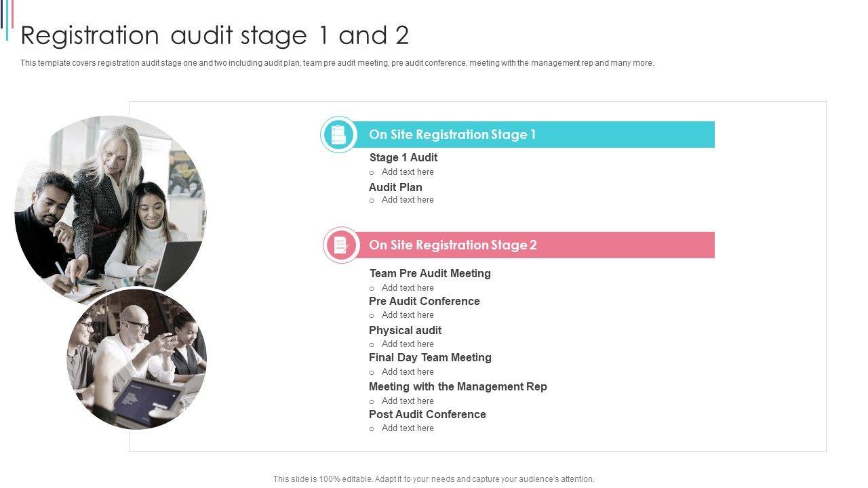Viewport: 868px width, 488px height.
Task: Click the Post Audit Conference heading
Action: (x=427, y=414)
